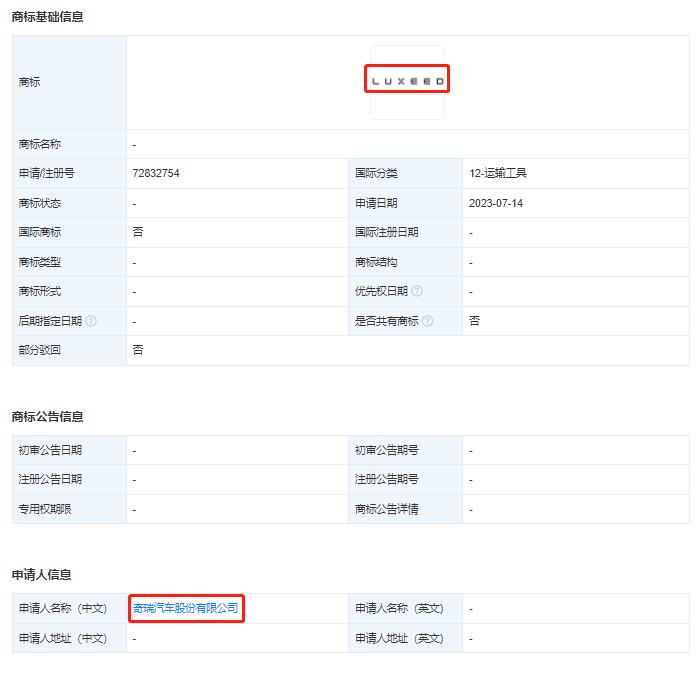Click the help icon beside 是否共有商标
The image size is (696, 676).
click(x=427, y=320)
